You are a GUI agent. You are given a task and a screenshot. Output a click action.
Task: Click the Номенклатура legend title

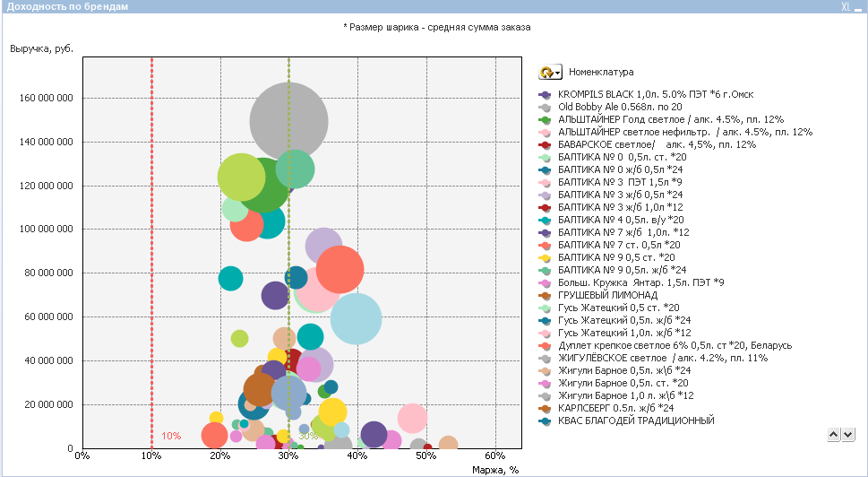tap(601, 72)
